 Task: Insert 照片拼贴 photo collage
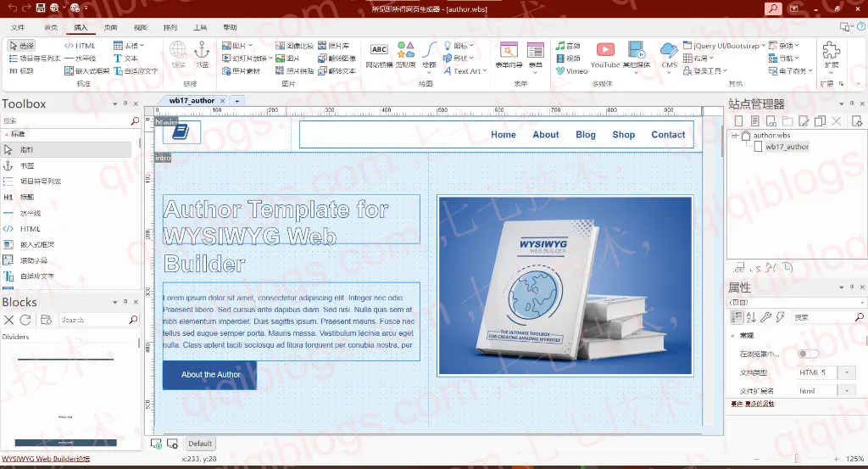click(x=294, y=71)
